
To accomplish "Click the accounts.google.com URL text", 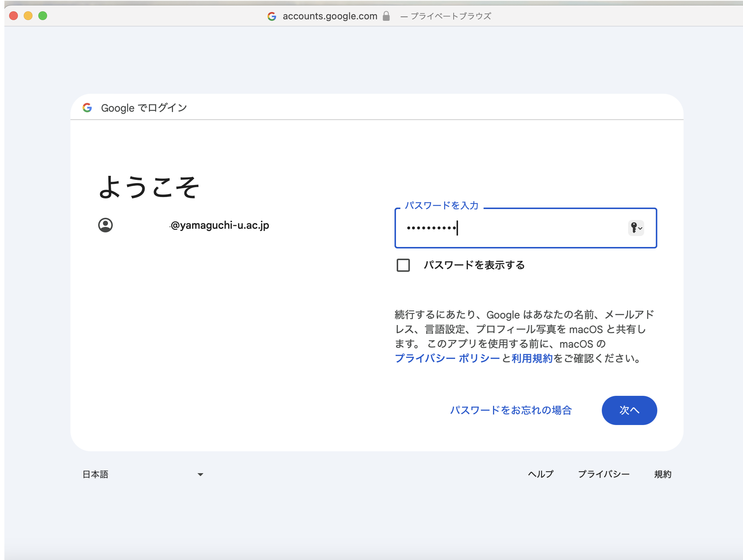I will [330, 16].
